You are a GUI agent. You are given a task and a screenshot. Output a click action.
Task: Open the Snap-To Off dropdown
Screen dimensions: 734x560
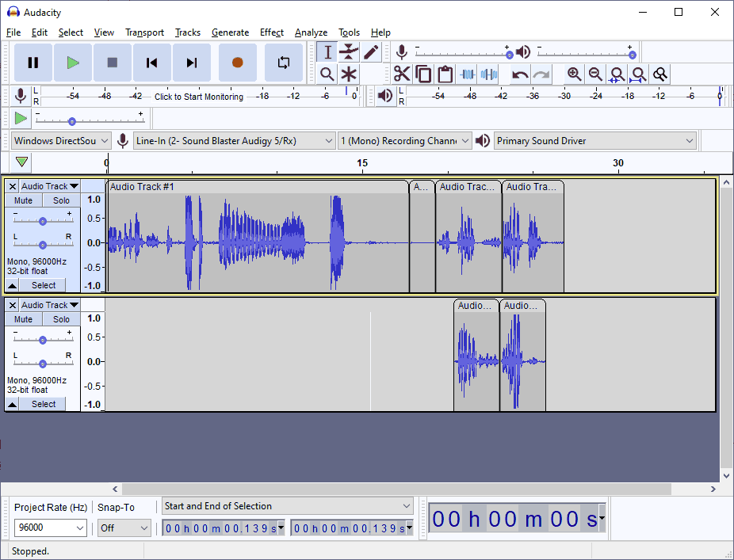coord(124,528)
